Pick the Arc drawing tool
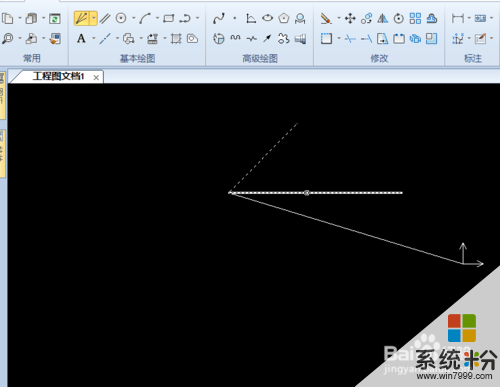 point(145,18)
